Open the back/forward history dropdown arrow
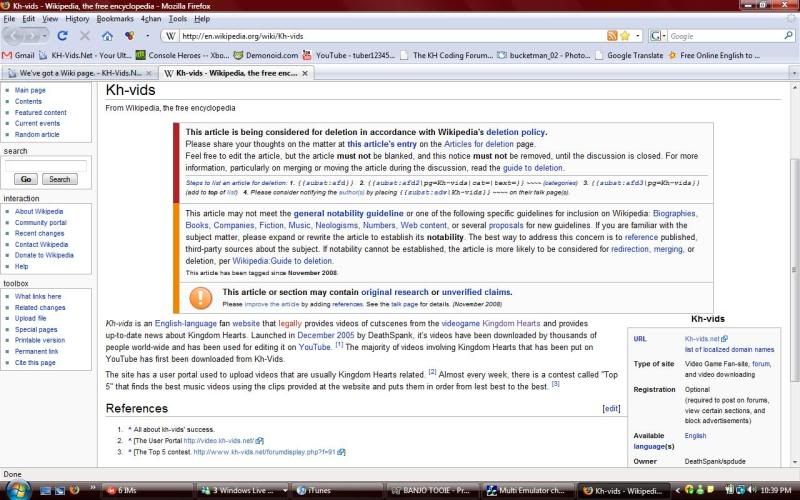 pyautogui.click(x=45, y=36)
